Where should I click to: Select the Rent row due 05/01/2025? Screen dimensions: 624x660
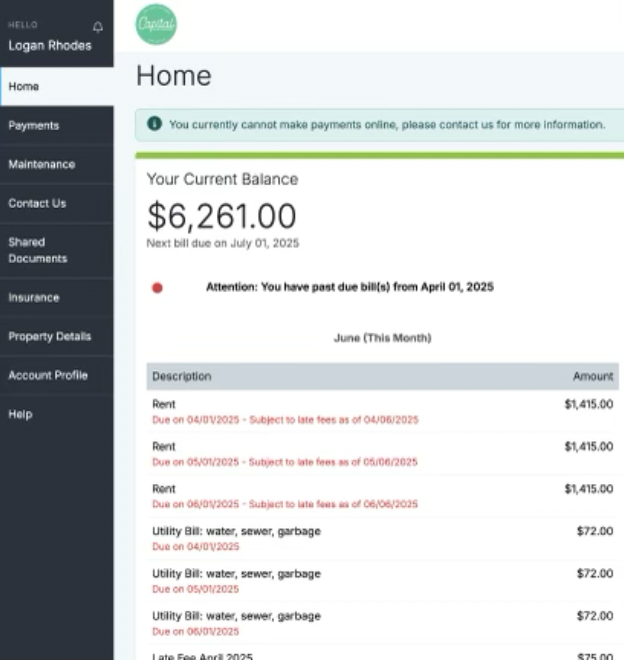pos(382,453)
